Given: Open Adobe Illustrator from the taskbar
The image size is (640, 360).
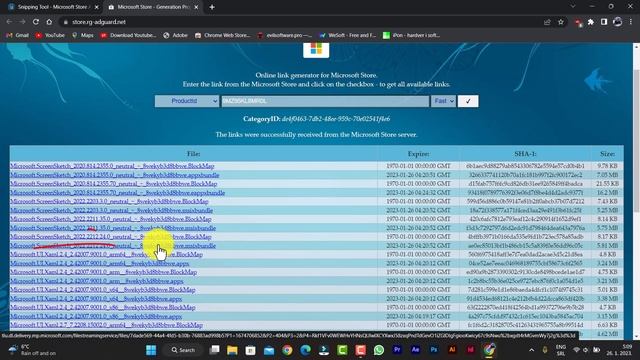Looking at the screenshot, I should pos(452,350).
